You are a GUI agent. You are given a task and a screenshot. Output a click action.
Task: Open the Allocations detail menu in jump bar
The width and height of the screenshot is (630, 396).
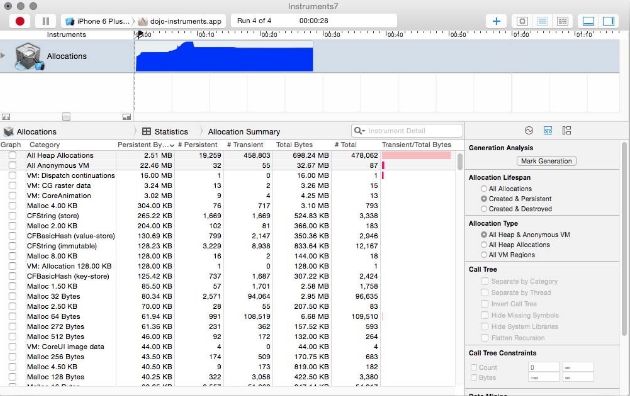click(x=30, y=131)
